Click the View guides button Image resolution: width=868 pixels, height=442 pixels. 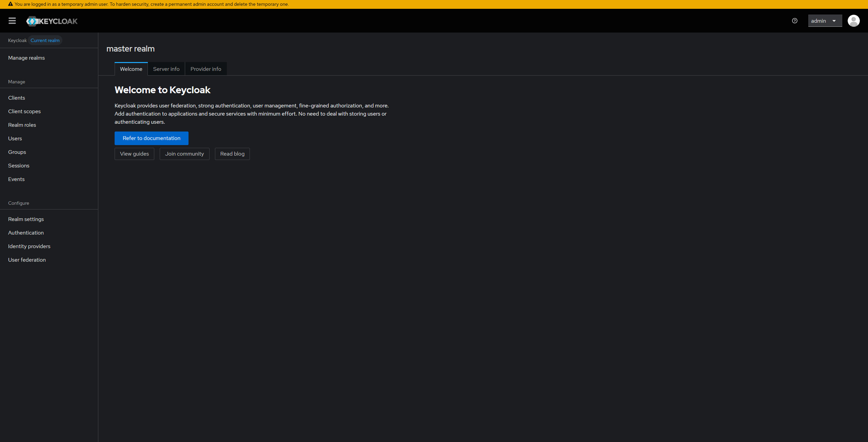tap(134, 154)
